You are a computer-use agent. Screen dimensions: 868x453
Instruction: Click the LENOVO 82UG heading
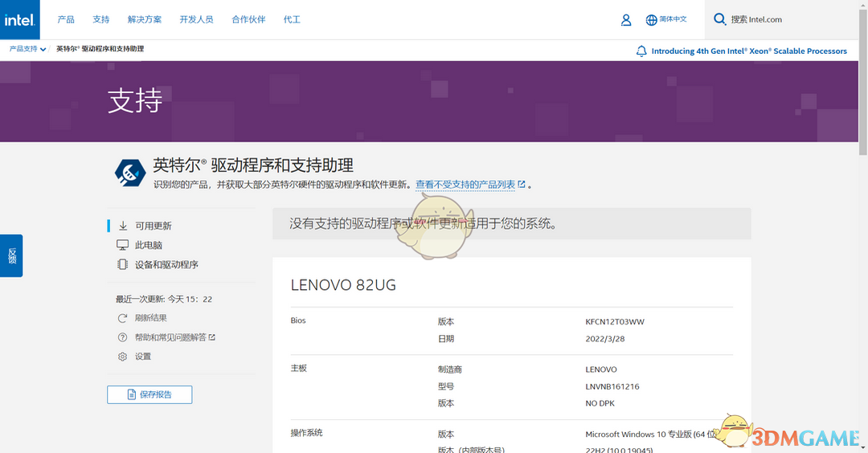coord(343,285)
